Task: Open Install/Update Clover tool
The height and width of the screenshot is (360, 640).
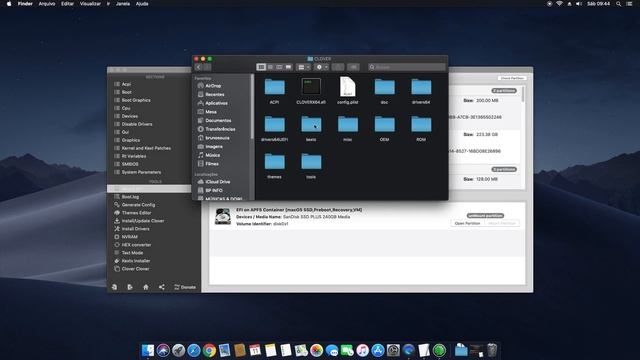Action: tap(143, 221)
